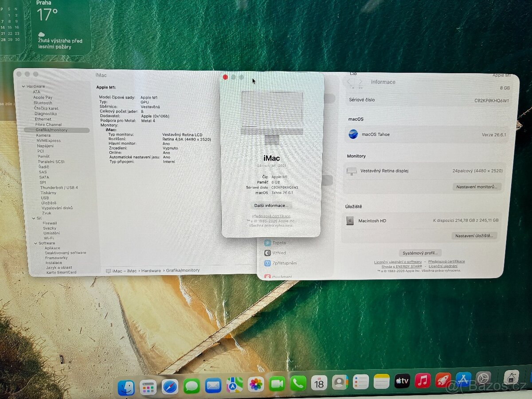This screenshot has height=399, width=532.
Task: Select Firewall under Síť
Action: click(x=50, y=223)
